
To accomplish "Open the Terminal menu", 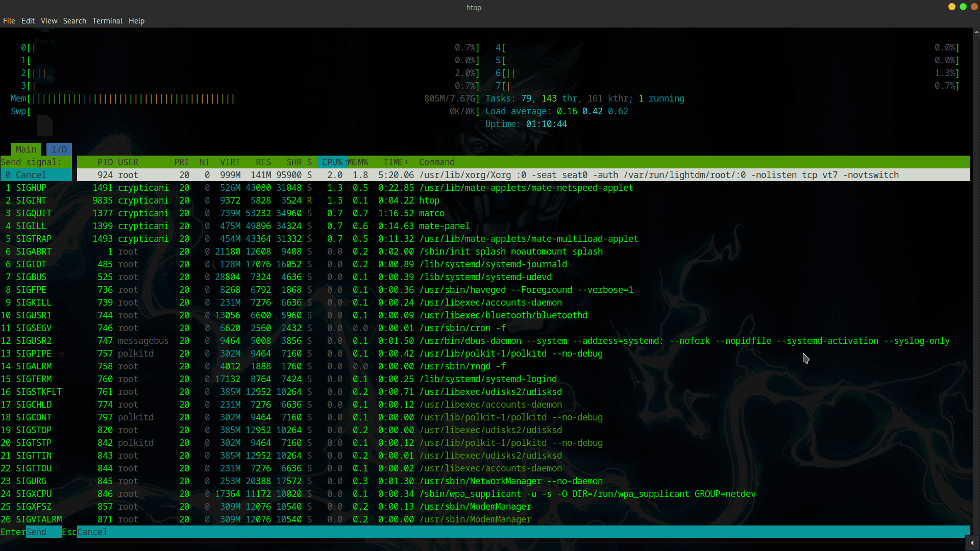I will (x=107, y=21).
